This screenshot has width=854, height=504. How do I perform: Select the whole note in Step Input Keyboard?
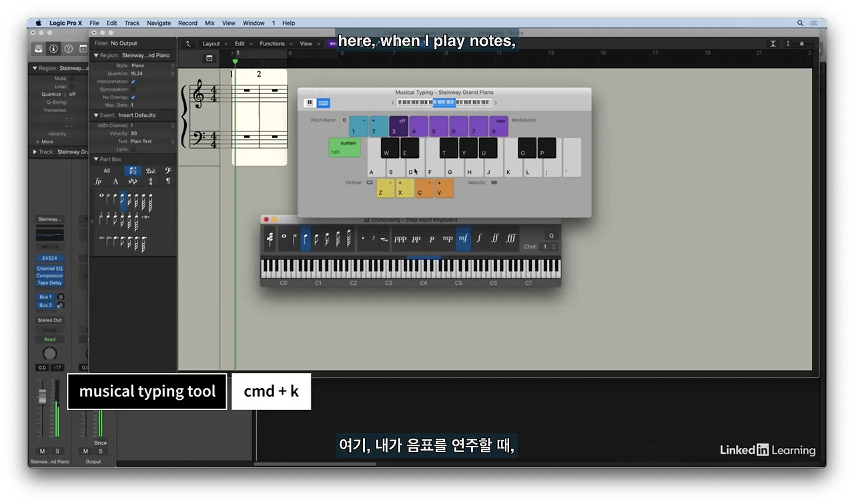click(284, 238)
